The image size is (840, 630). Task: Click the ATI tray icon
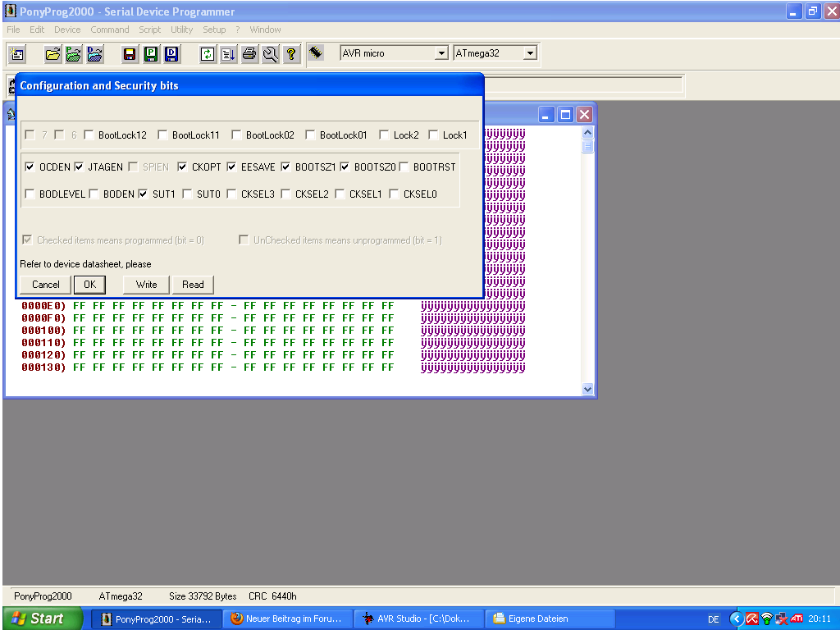[797, 619]
